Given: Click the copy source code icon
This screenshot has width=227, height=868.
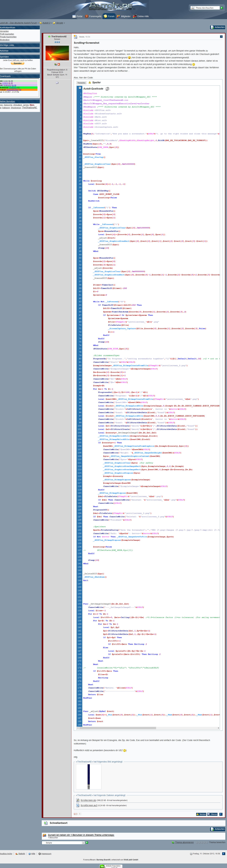Looking at the screenshot, I should [x=107, y=89].
